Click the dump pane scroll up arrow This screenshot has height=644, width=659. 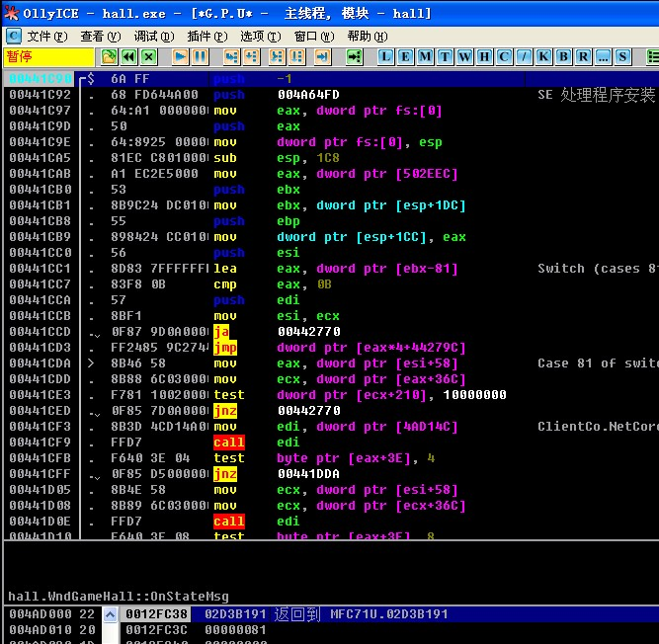point(110,614)
